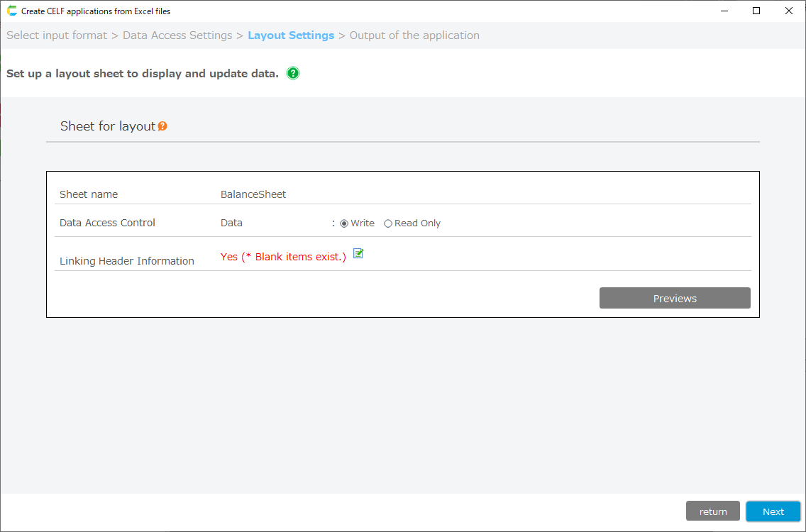Open the orange help icon near Sheet for layout
This screenshot has height=532, width=806.
coord(162,126)
